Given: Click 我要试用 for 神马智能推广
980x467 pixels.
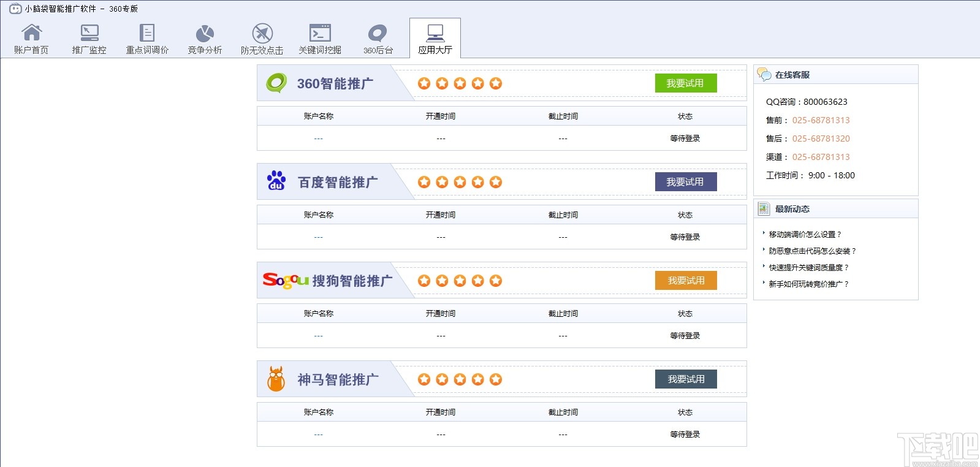Looking at the screenshot, I should tap(686, 379).
